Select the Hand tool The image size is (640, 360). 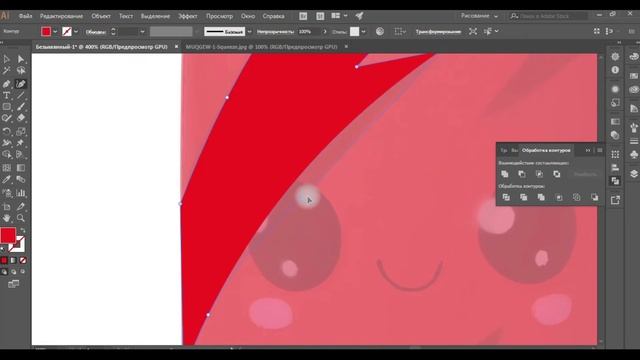point(7,218)
